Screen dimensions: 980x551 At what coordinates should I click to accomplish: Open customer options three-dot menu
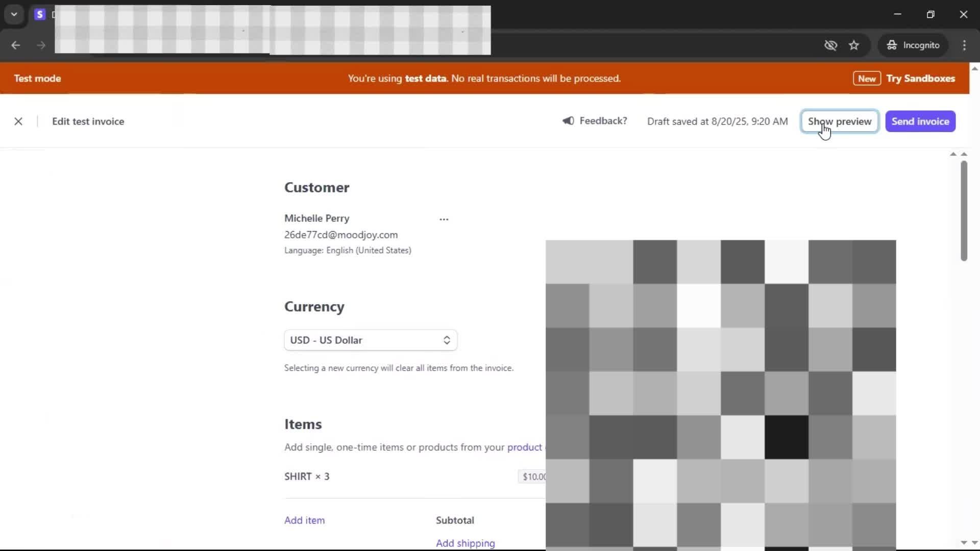pos(444,219)
